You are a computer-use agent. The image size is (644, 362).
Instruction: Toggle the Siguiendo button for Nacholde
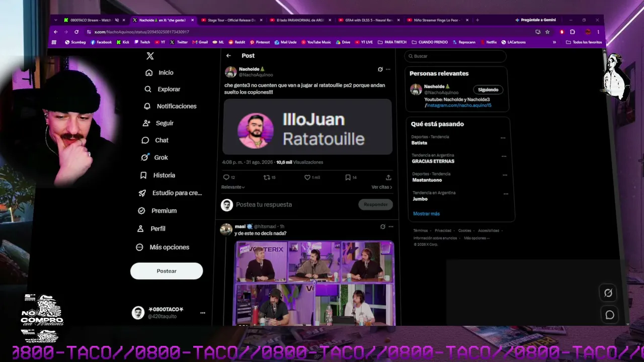[x=488, y=90]
